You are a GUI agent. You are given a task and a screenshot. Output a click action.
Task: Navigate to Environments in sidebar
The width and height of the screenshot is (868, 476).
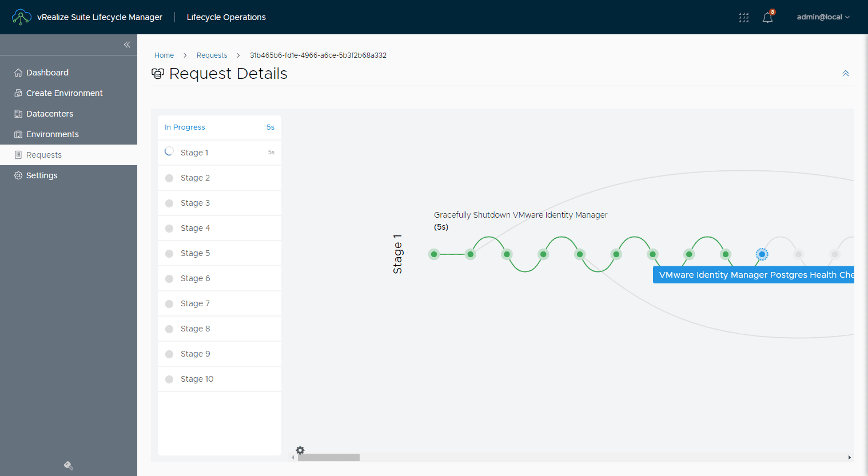(52, 134)
